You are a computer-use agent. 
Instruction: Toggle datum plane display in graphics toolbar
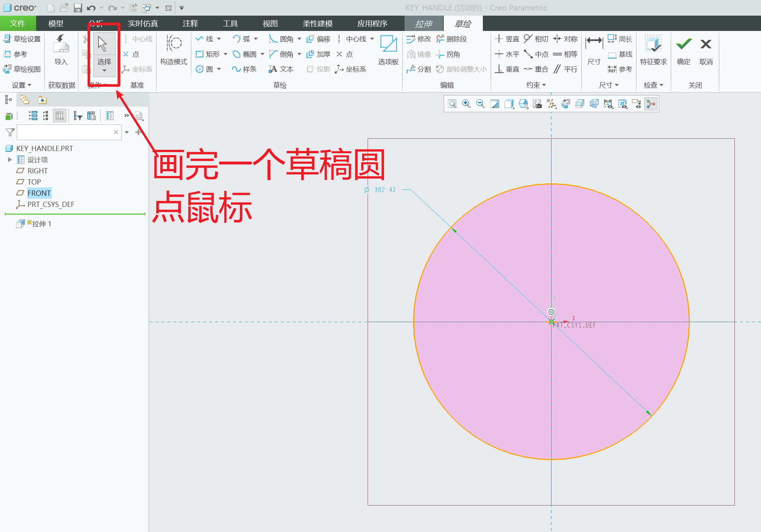(x=551, y=104)
